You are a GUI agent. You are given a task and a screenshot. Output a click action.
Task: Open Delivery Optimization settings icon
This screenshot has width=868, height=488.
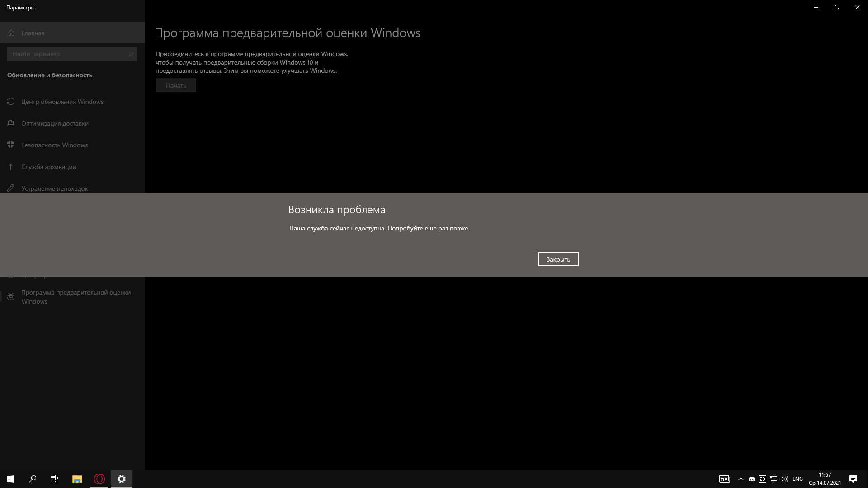point(11,123)
